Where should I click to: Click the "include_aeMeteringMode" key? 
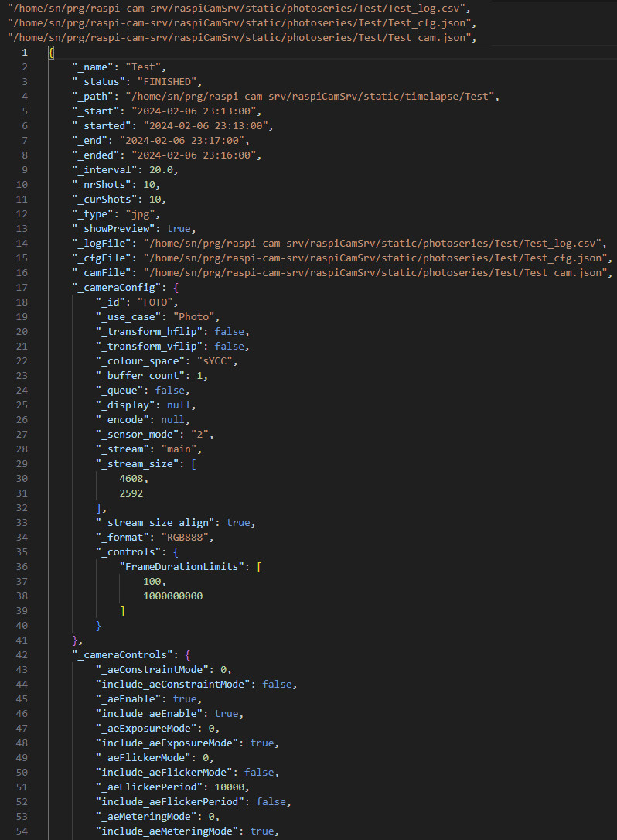coord(166,831)
